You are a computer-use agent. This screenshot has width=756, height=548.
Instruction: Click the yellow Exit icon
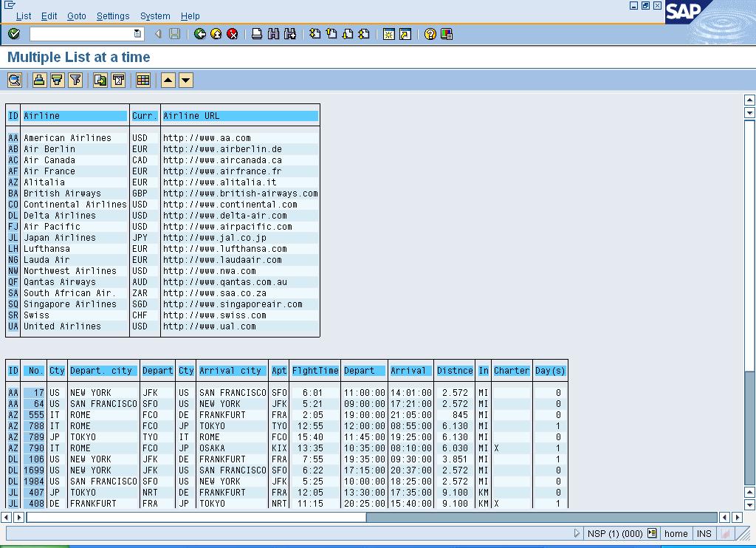click(x=216, y=34)
